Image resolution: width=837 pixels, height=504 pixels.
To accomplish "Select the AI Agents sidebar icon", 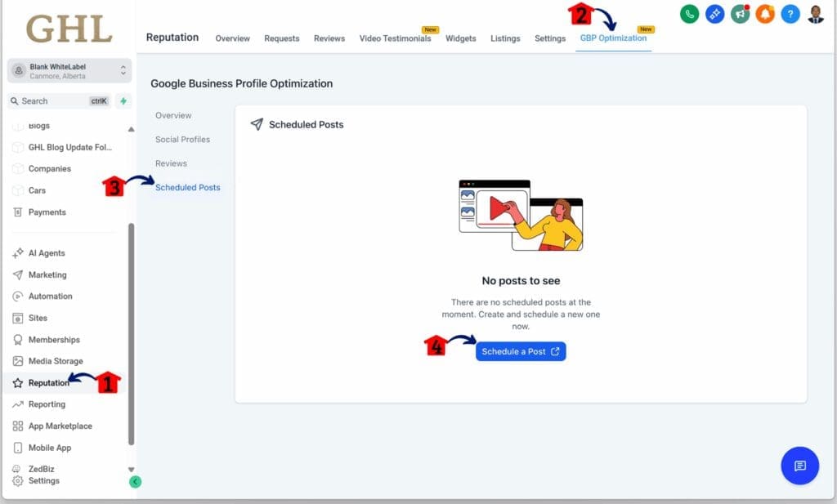I will click(19, 253).
